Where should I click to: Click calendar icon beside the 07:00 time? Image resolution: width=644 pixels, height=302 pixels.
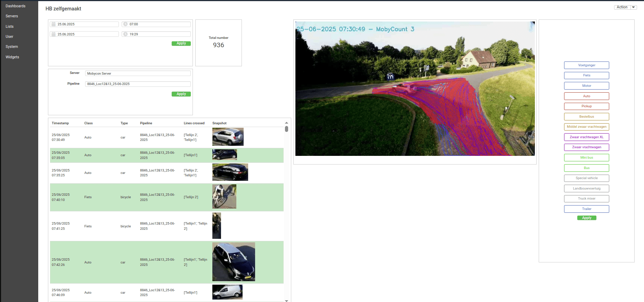tap(54, 24)
